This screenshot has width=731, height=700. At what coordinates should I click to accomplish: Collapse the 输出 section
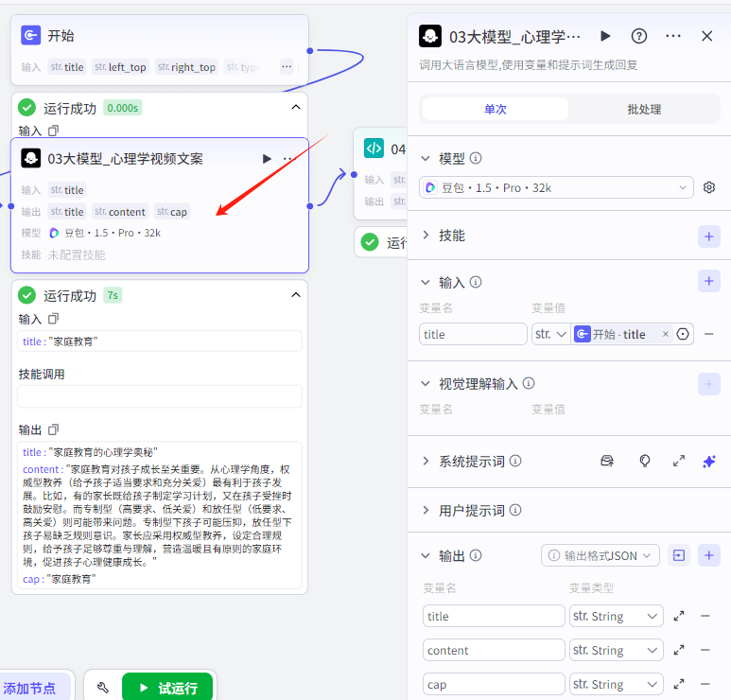[x=426, y=555]
